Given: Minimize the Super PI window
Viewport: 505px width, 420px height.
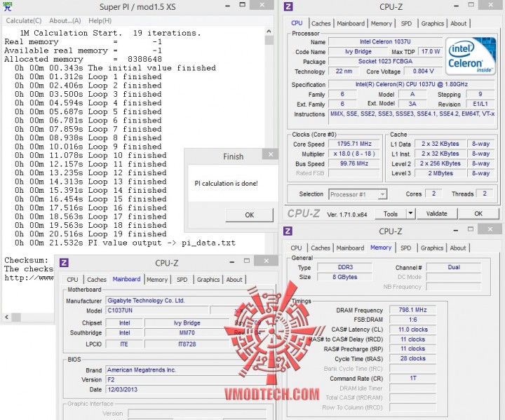Looking at the screenshot, I should point(227,6).
